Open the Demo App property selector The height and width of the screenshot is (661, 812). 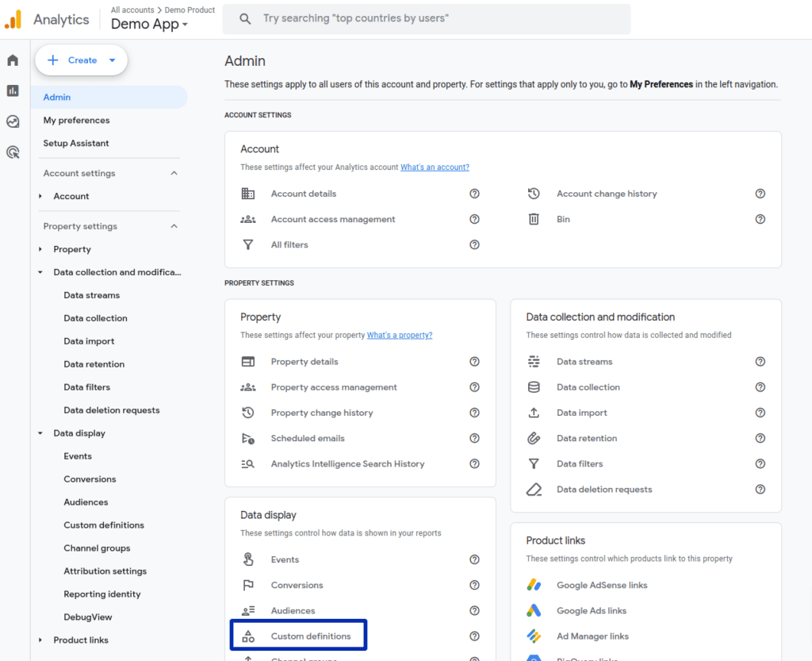pyautogui.click(x=149, y=24)
